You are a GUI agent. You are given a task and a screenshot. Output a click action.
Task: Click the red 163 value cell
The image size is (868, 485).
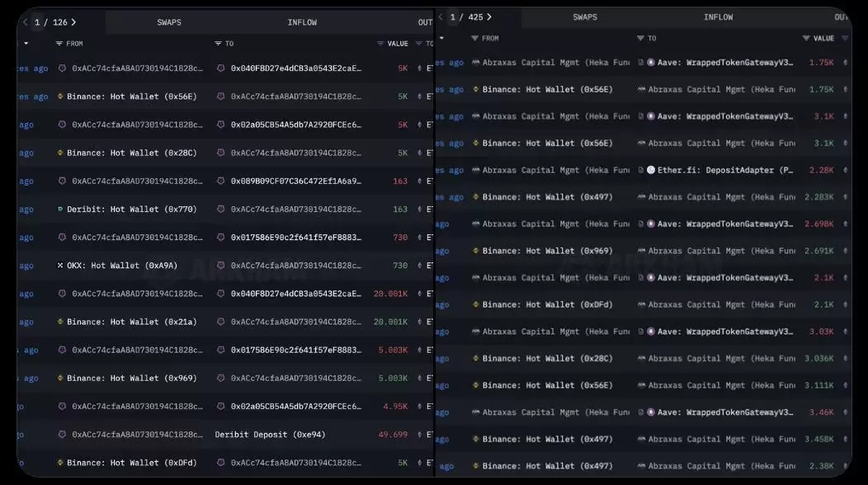tap(400, 181)
